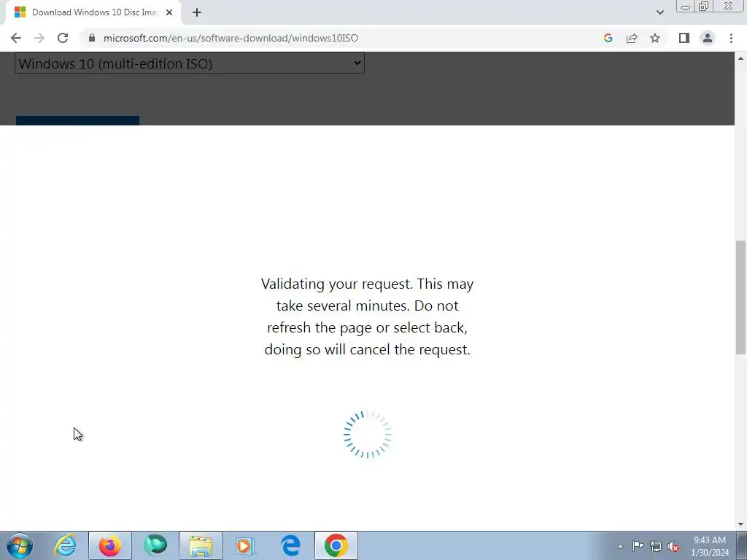Select the Download Windows 10 Disc Image tab
The image size is (747, 560).
coord(93,12)
